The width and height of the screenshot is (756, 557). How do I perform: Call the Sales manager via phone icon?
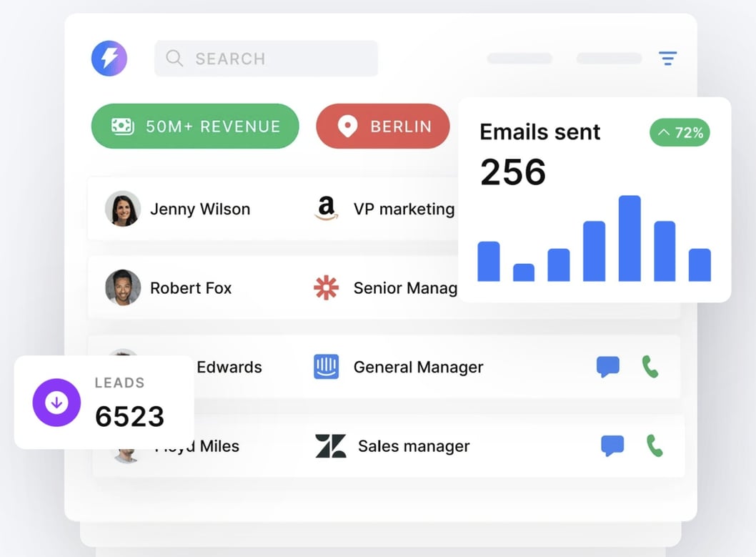click(655, 446)
